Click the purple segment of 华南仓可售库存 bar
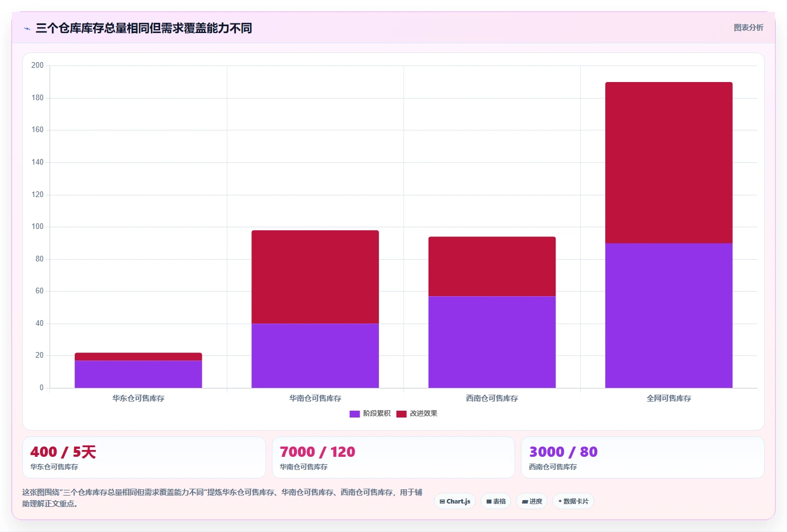787x532 pixels. tap(315, 355)
